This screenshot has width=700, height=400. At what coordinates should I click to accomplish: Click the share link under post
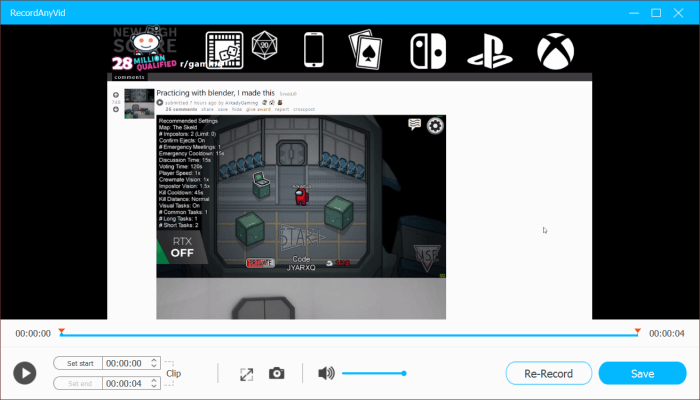pyautogui.click(x=208, y=109)
